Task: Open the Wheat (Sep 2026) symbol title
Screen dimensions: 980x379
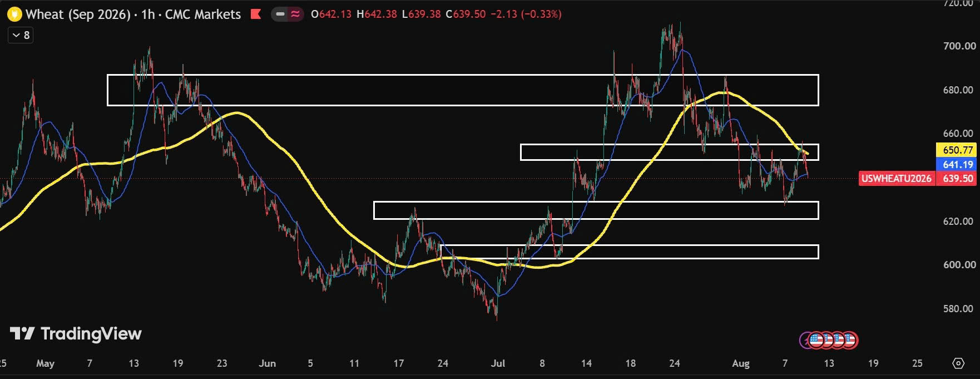Action: pos(78,14)
